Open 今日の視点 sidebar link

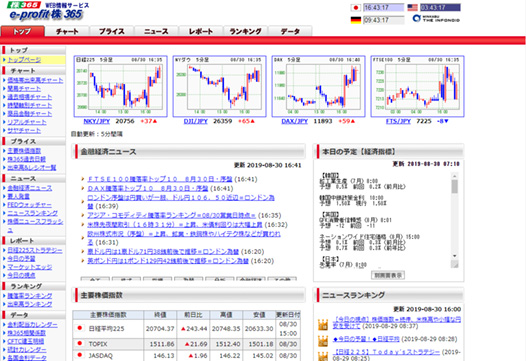click(x=21, y=275)
